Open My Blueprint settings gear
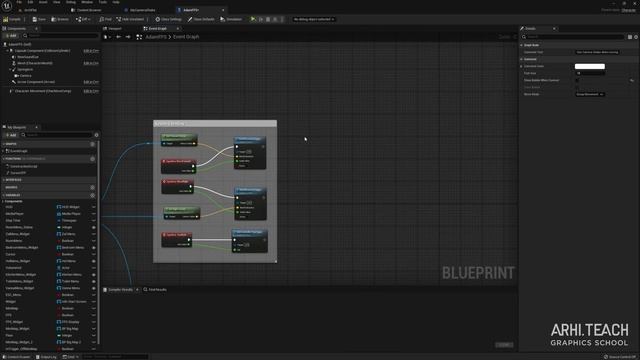The image size is (640, 360). tap(96, 135)
